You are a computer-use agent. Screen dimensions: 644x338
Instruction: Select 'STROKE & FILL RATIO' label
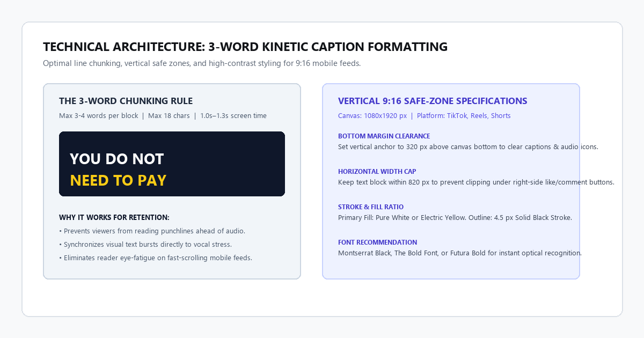[371, 207]
